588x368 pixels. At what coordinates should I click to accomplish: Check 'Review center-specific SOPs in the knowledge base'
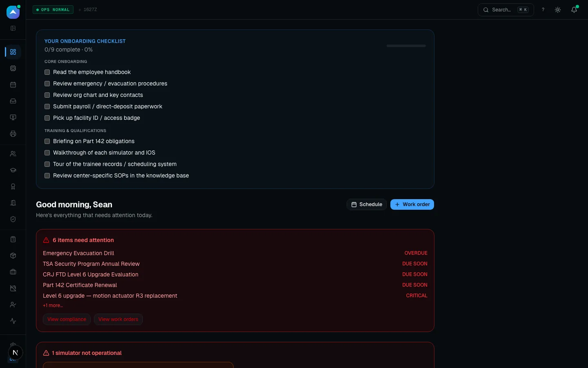(47, 175)
